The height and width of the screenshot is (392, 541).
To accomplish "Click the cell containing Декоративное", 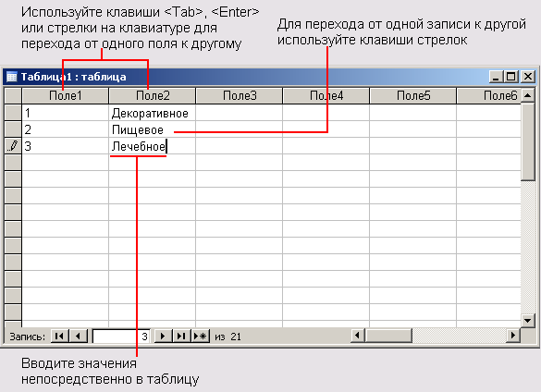I will 153,113.
